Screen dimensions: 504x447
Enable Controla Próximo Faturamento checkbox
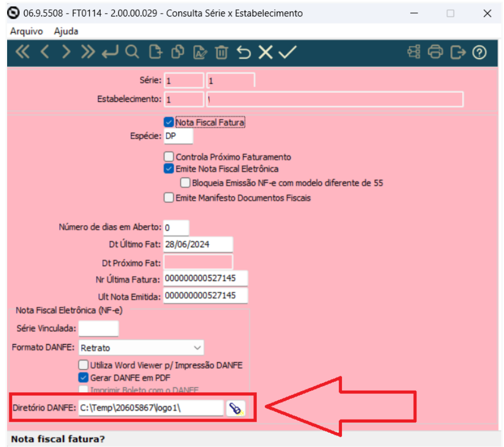click(x=169, y=157)
